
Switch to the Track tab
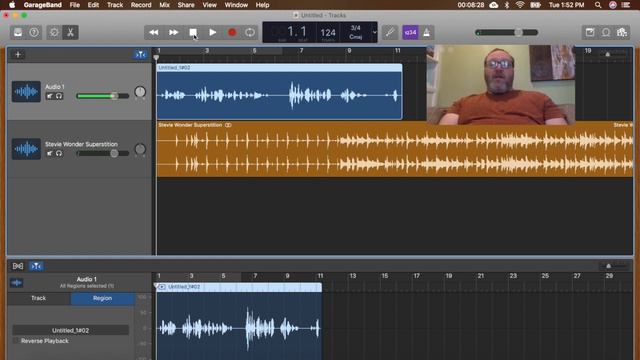pyautogui.click(x=39, y=298)
